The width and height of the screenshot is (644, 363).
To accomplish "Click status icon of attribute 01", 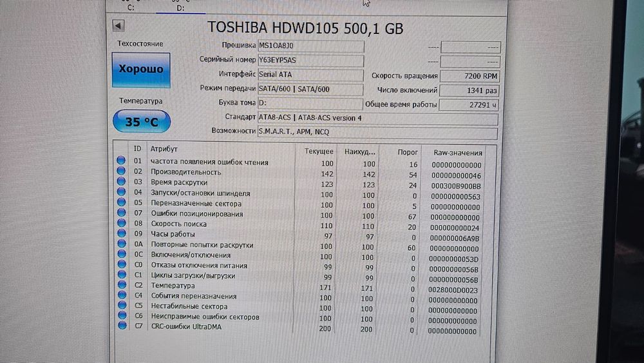I will 121,160.
